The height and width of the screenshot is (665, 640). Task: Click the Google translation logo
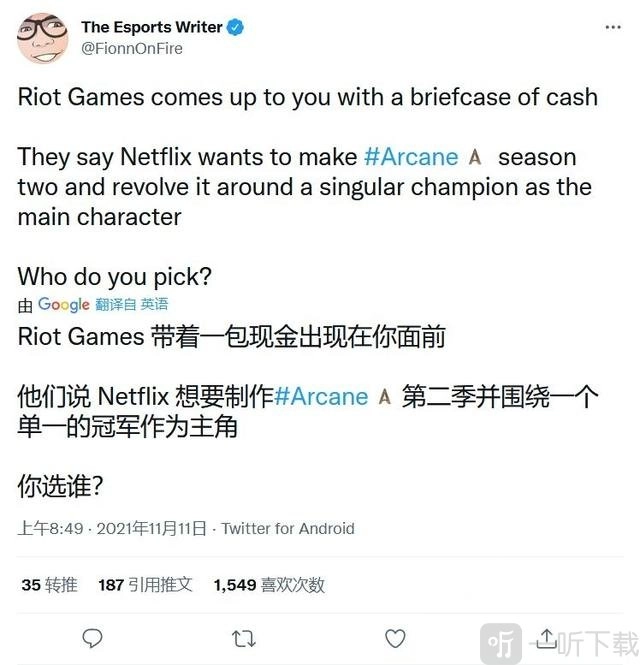click(x=64, y=305)
